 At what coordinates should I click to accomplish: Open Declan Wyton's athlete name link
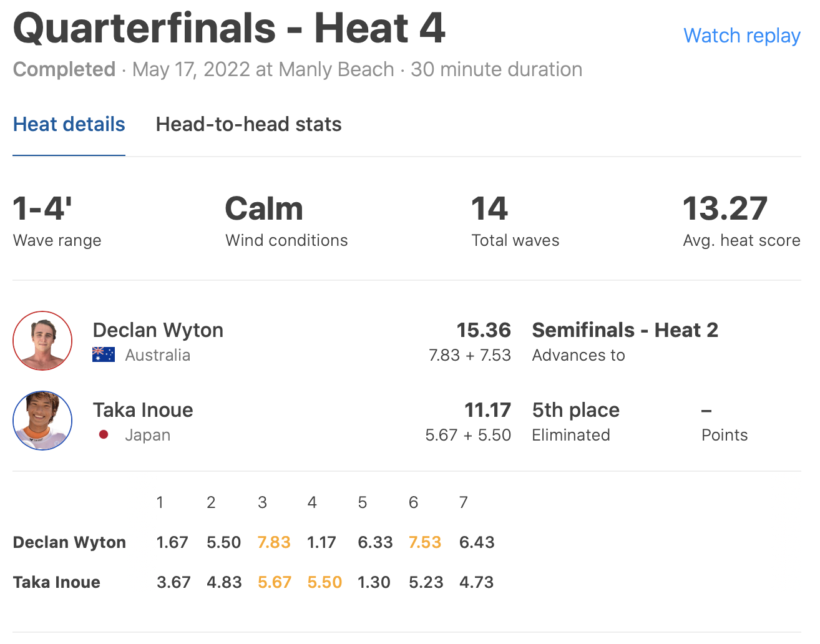coord(158,330)
